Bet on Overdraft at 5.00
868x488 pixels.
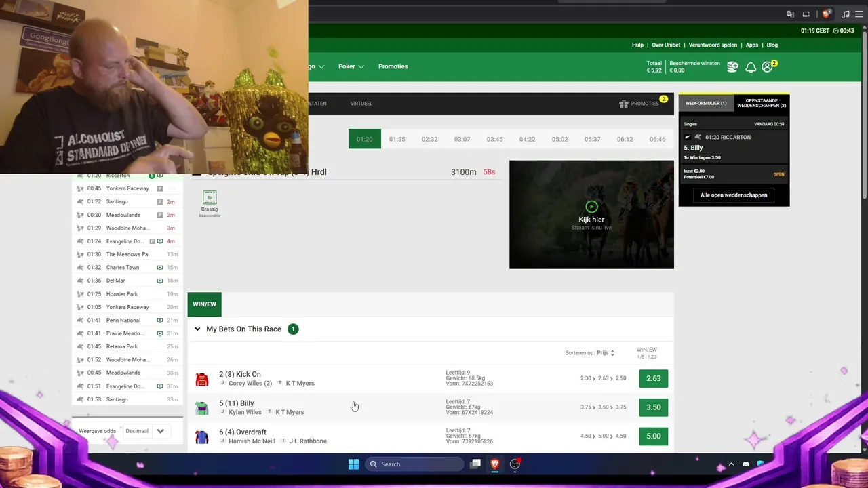[654, 436]
